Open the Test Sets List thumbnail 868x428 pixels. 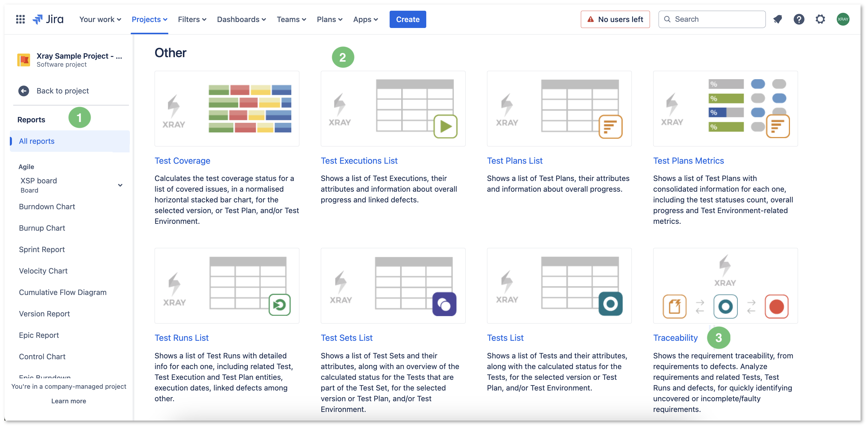click(x=393, y=286)
